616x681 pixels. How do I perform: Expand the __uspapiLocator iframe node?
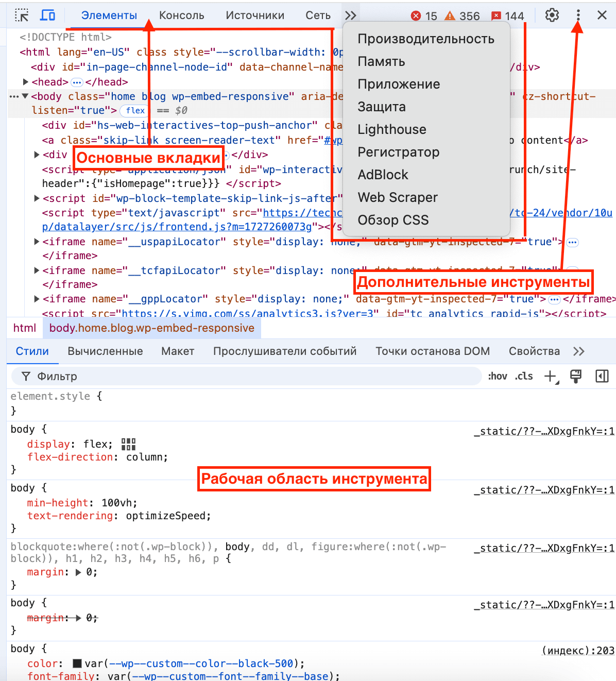coord(36,241)
